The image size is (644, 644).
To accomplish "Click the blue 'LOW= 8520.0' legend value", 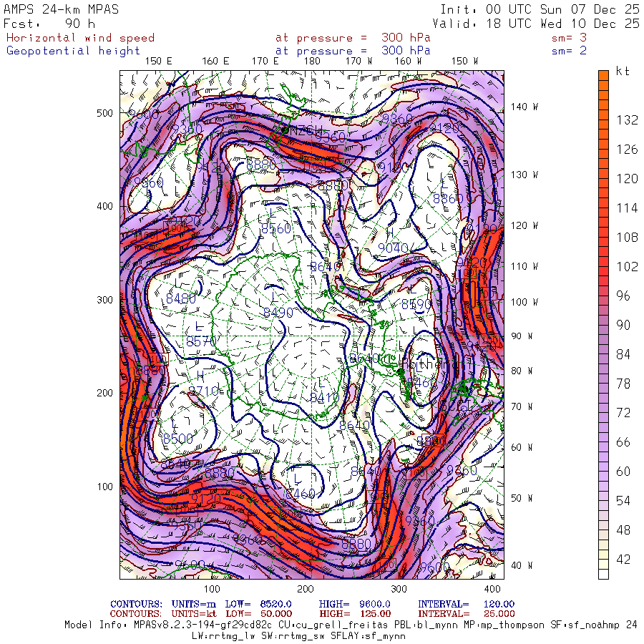I will [x=258, y=604].
